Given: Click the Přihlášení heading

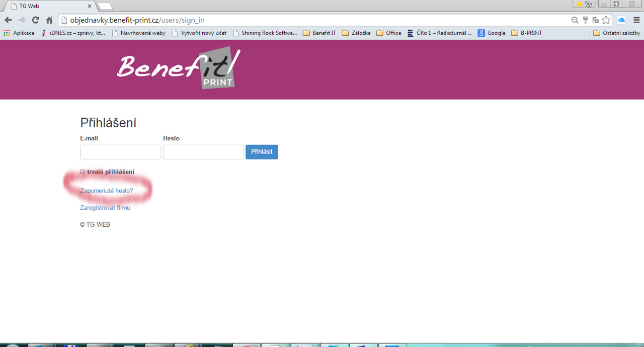Looking at the screenshot, I should point(108,123).
